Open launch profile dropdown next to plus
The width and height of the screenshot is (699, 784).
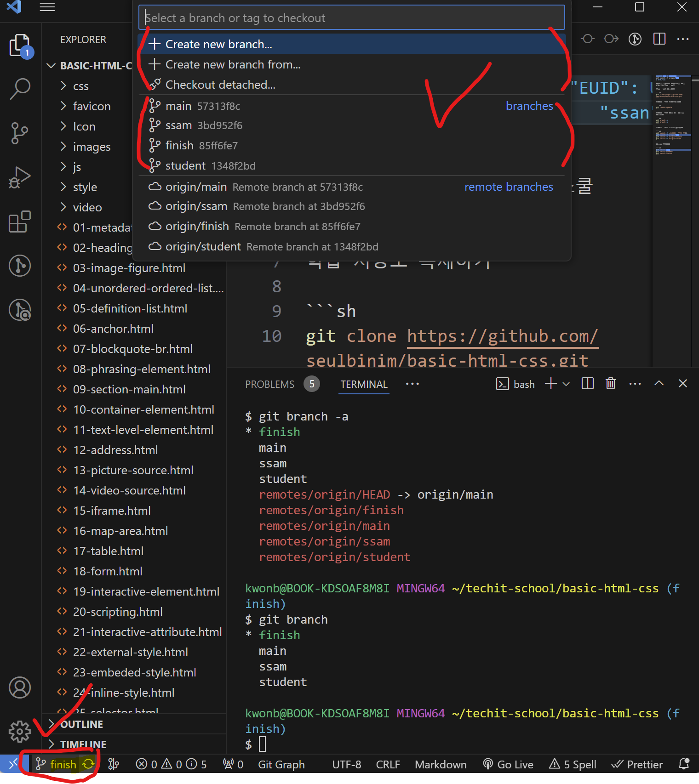coord(566,384)
